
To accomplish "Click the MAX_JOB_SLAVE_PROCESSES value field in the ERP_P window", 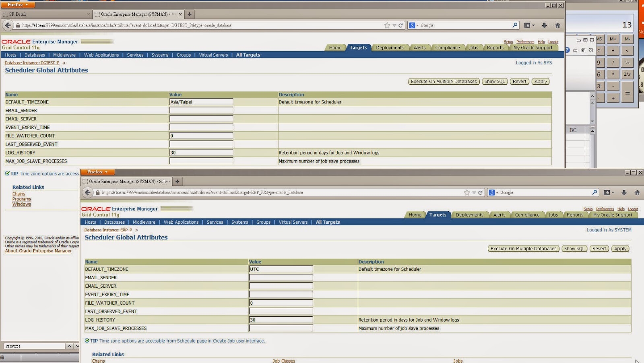I will tap(281, 328).
